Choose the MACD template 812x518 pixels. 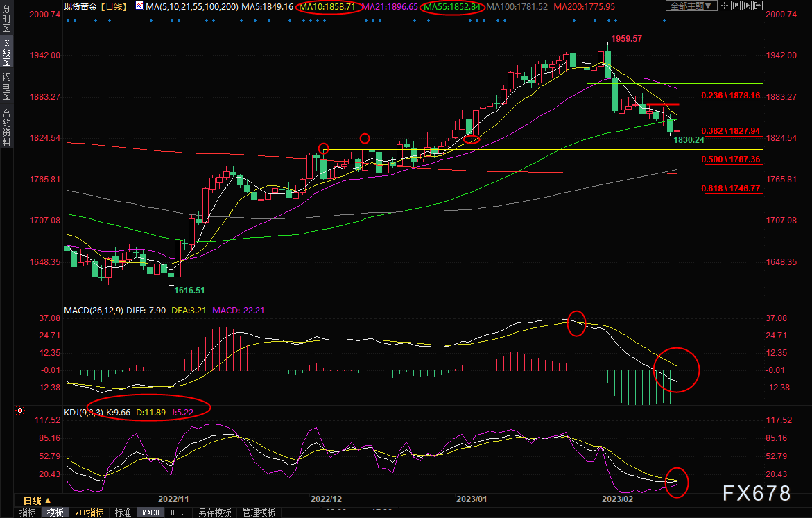150,512
